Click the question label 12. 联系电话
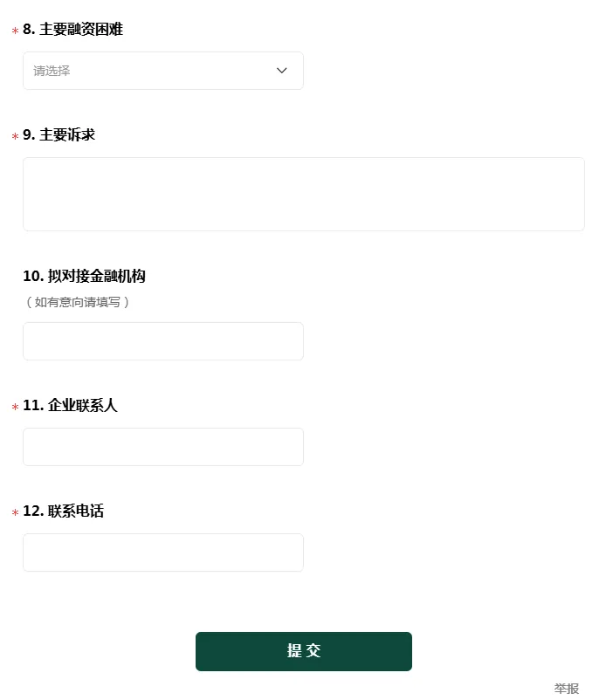 [63, 511]
